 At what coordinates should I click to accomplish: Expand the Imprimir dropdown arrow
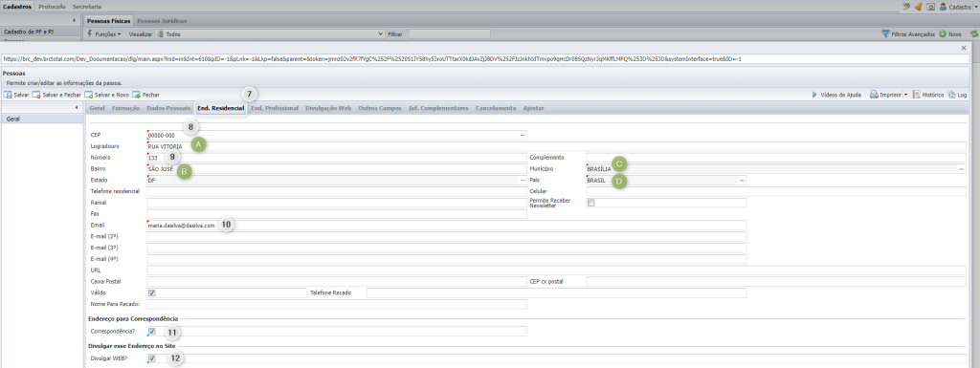pos(905,95)
